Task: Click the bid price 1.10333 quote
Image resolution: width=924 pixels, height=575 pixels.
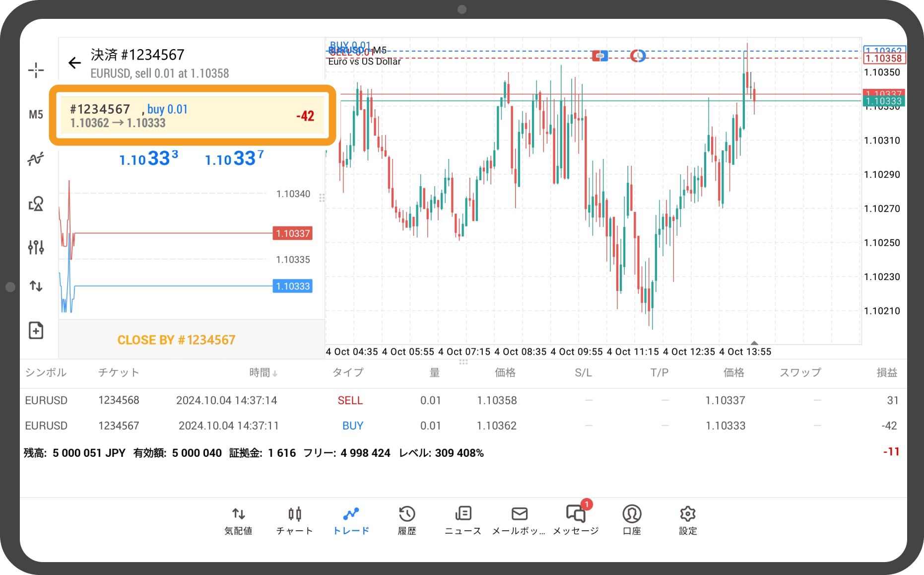Action: pyautogui.click(x=149, y=158)
